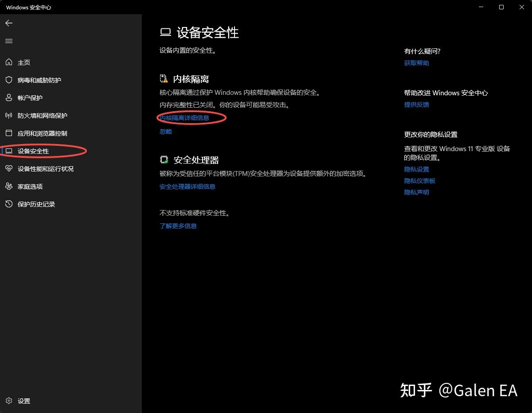Open the 主页 navigation item

(x=71, y=62)
